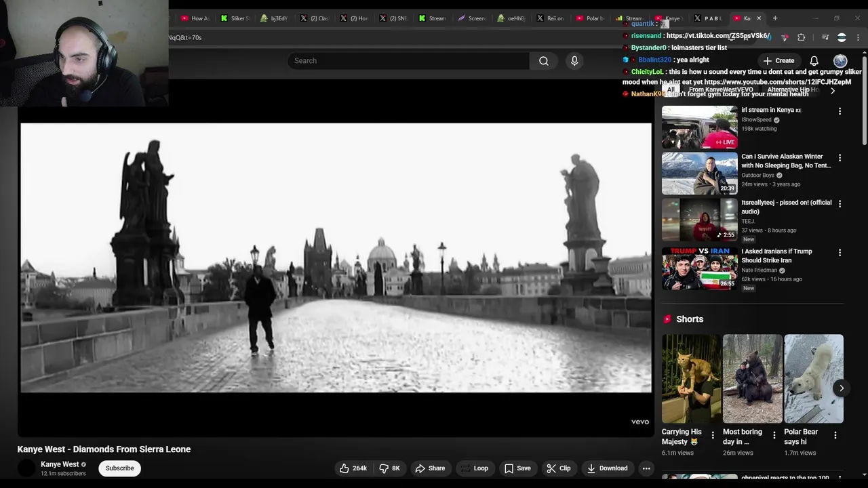This screenshot has width=868, height=488.
Task: Open 'pissed on! (official audio)' thumbnail
Action: (x=699, y=220)
